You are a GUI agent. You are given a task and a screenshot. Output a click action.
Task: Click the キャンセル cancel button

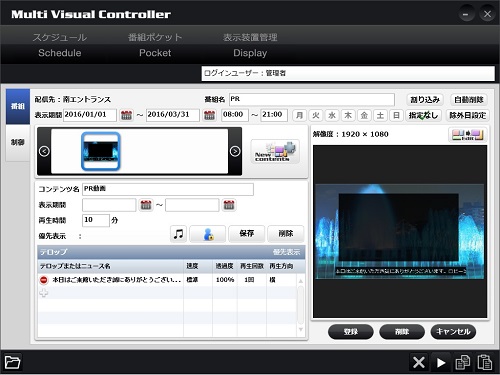coord(453,332)
